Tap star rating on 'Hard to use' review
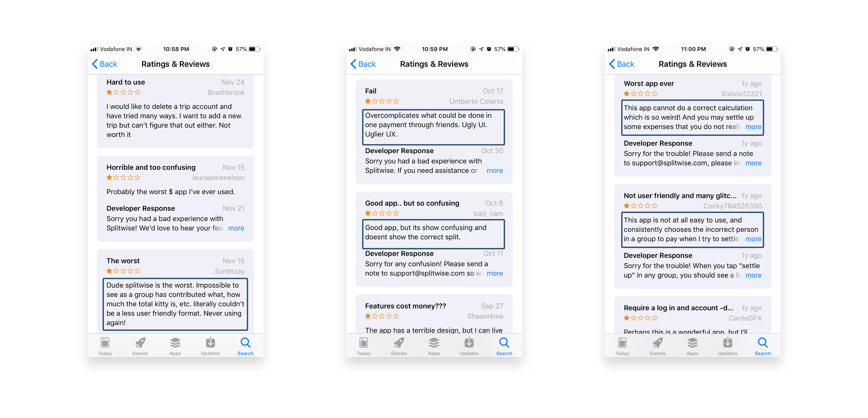The height and width of the screenshot is (418, 868). [x=123, y=92]
